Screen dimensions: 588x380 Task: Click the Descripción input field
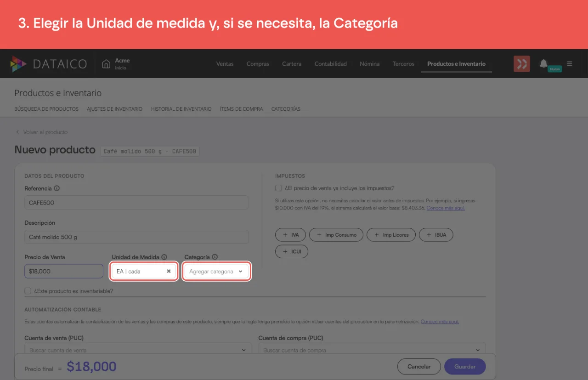136,237
